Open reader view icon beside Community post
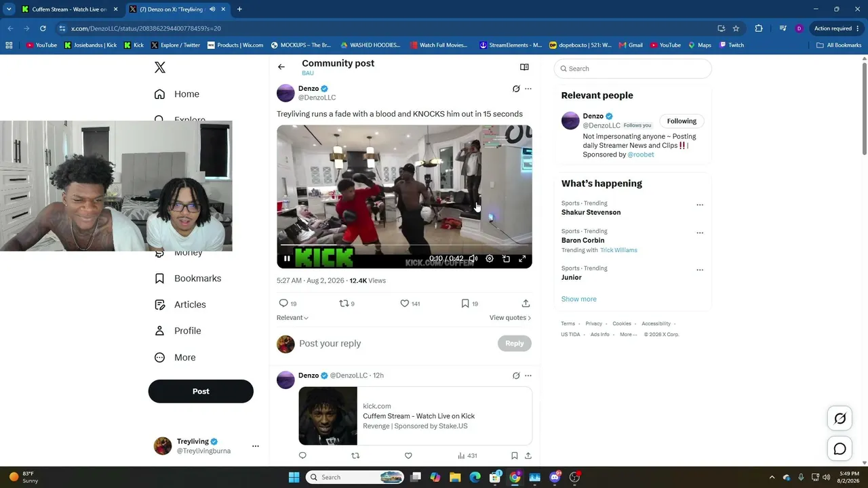The height and width of the screenshot is (488, 868). [x=524, y=67]
